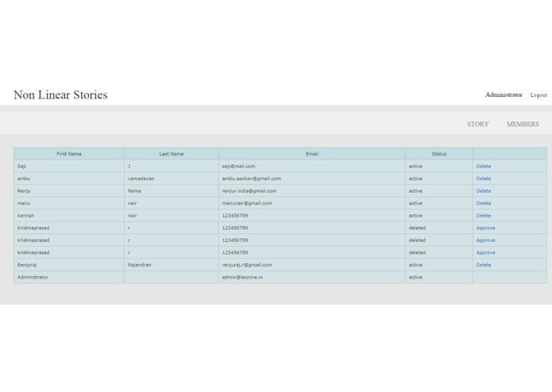Select the last name cell Rajendran
The height and width of the screenshot is (392, 552).
click(172, 265)
